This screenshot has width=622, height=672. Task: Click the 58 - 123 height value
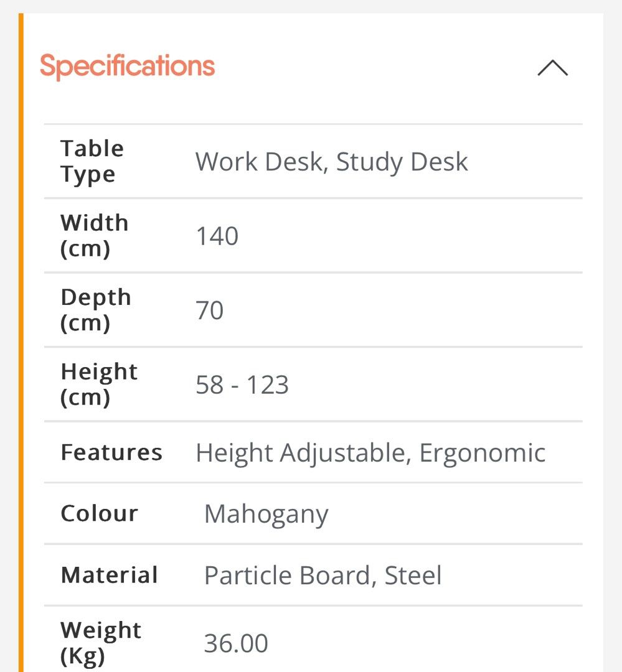(x=241, y=385)
